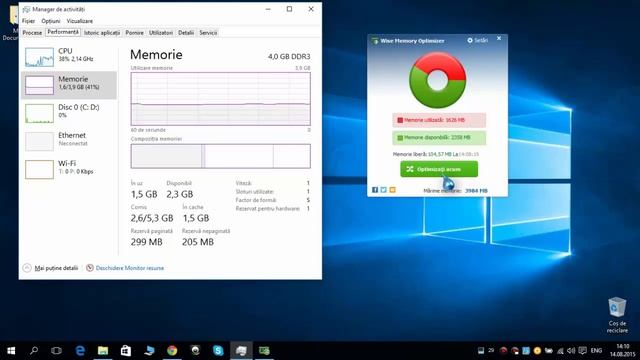Click the Rezervă paginată value 299 MB
640x360 pixels.
pyautogui.click(x=147, y=242)
